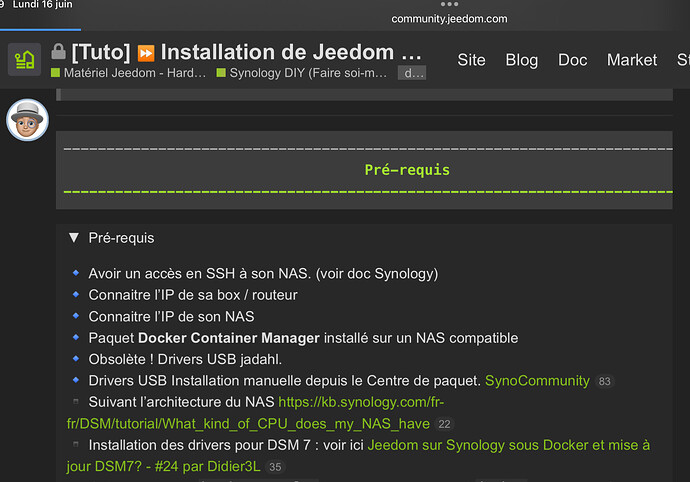This screenshot has width=690, height=482.
Task: Open the "Matériel Jeedom - Hard…" category
Action: [128, 73]
